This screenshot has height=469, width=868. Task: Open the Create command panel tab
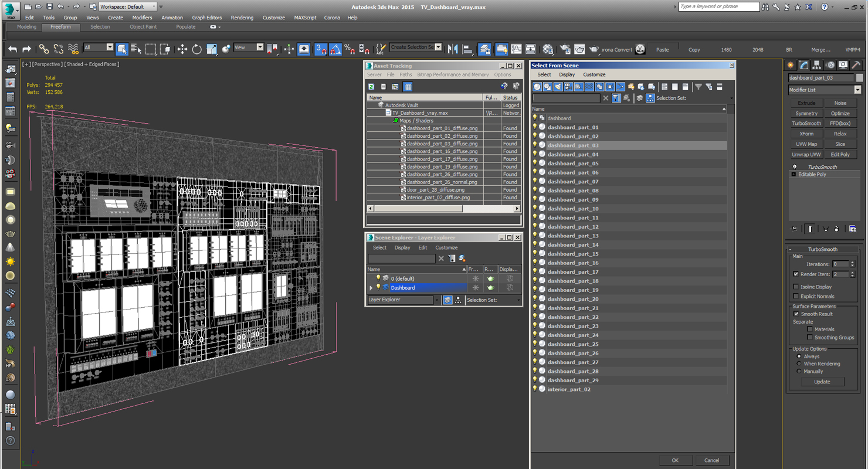coord(791,65)
